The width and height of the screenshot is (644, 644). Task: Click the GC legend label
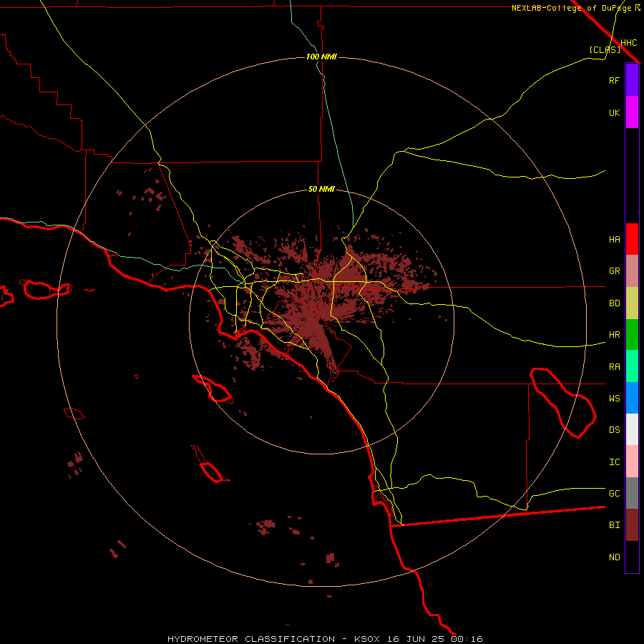(x=615, y=493)
